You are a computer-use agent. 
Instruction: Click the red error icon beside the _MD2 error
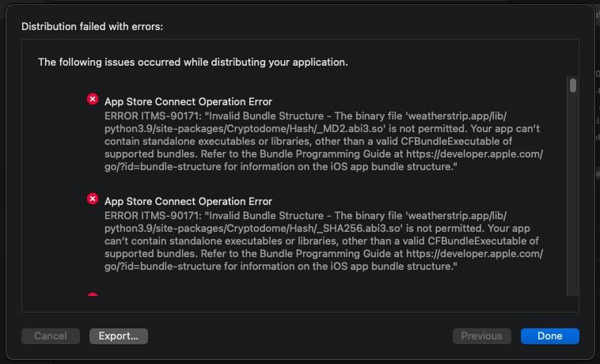click(x=93, y=100)
